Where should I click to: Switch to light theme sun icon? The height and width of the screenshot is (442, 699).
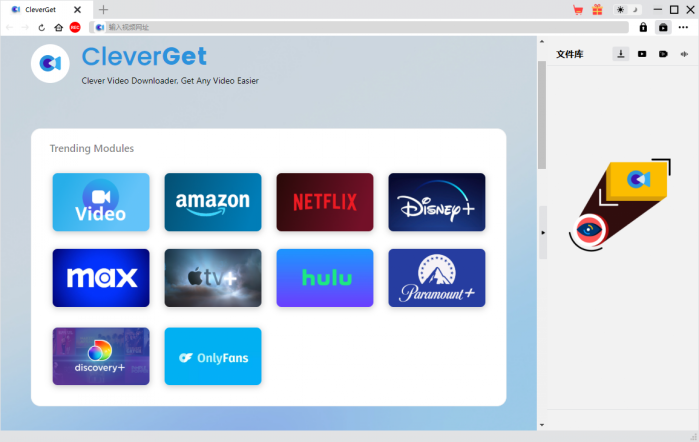pyautogui.click(x=620, y=10)
